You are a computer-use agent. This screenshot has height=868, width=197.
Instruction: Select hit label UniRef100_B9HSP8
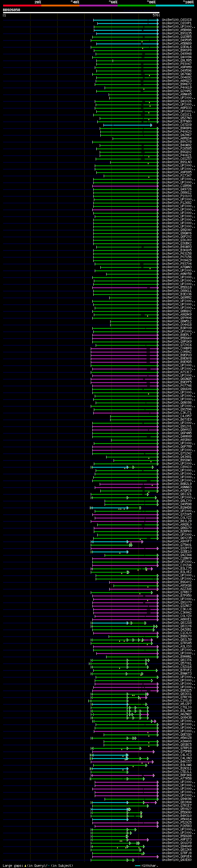point(177,50)
